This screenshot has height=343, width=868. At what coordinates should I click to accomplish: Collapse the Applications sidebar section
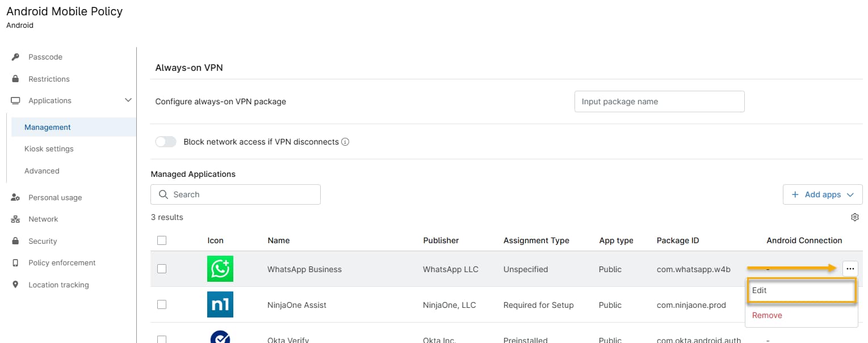pyautogui.click(x=128, y=100)
